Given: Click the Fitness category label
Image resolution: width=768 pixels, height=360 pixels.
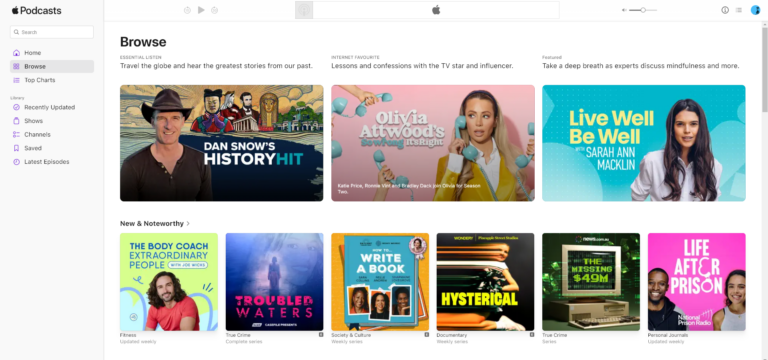Looking at the screenshot, I should [x=128, y=336].
